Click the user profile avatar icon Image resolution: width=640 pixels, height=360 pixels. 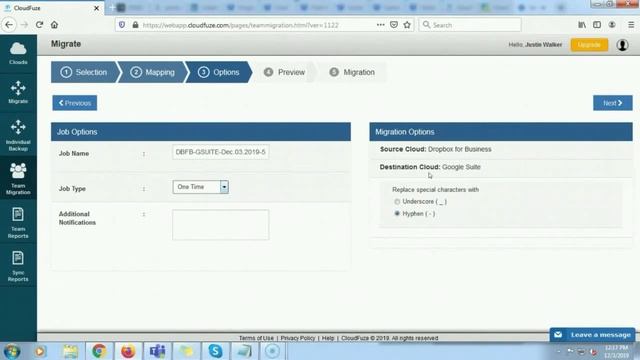pos(622,44)
